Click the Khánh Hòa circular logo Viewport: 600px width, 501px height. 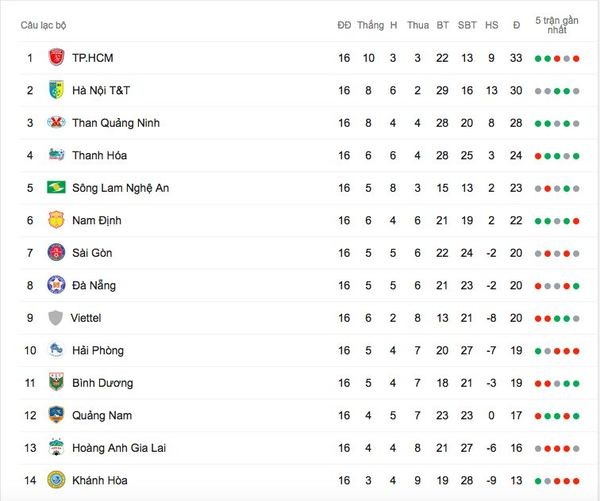[x=56, y=480]
